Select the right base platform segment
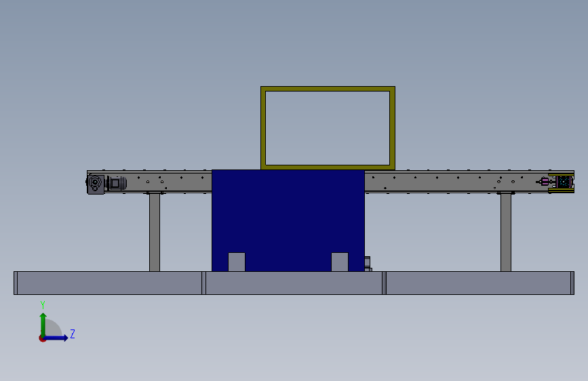The height and width of the screenshot is (381, 588). [x=479, y=283]
